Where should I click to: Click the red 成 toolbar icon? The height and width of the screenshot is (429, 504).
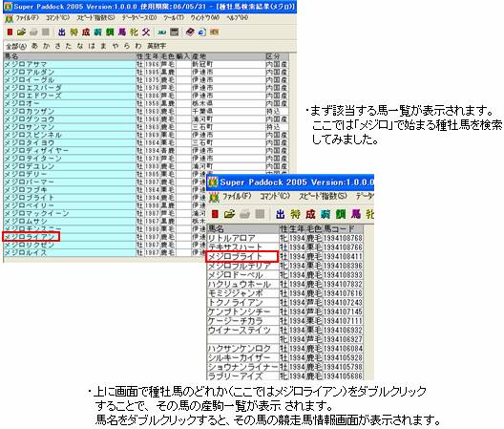click(x=86, y=32)
